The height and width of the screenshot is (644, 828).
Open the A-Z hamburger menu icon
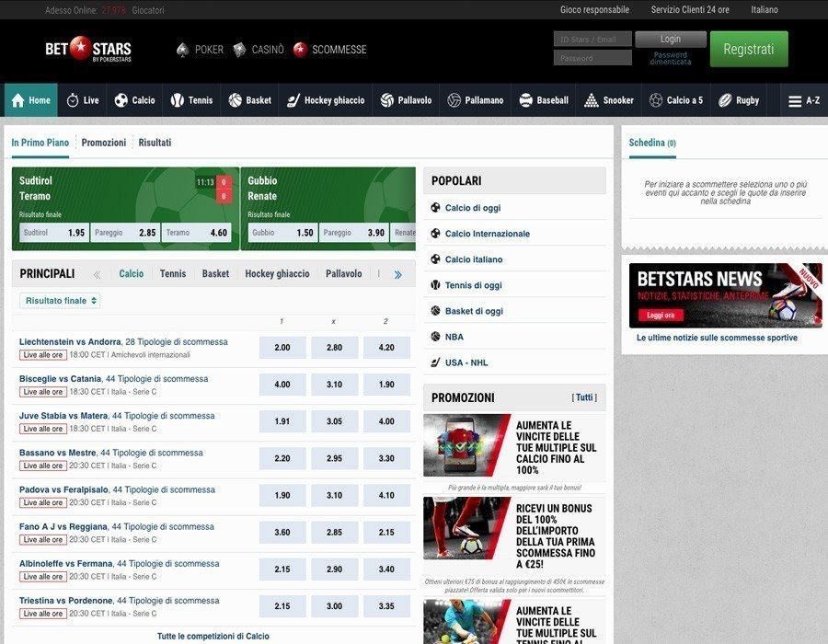pyautogui.click(x=795, y=101)
